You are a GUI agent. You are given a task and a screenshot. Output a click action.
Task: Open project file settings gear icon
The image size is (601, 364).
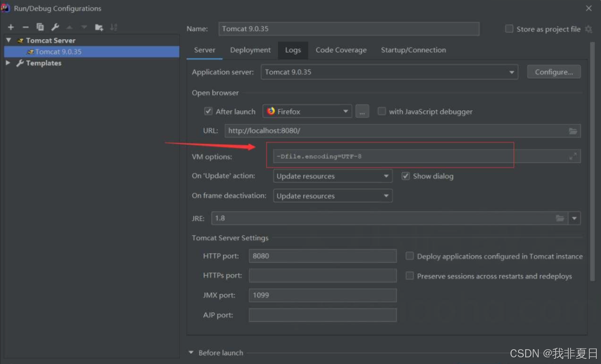tap(589, 29)
